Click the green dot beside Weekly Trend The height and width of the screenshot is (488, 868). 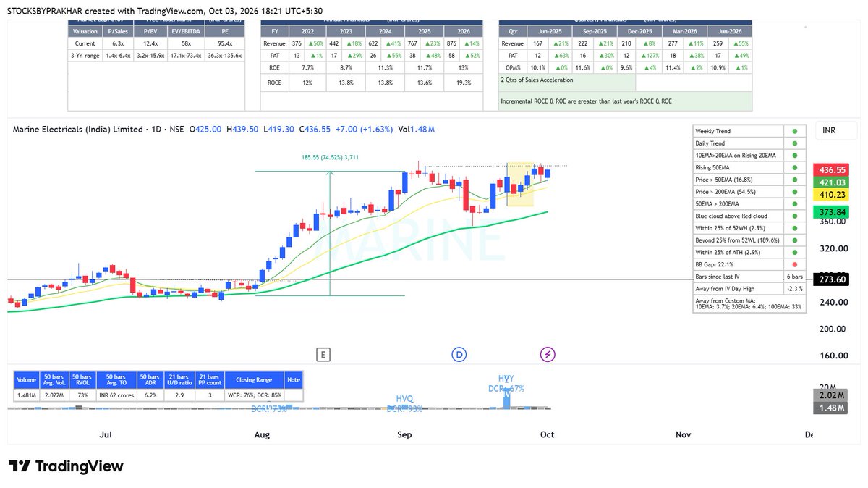796,131
